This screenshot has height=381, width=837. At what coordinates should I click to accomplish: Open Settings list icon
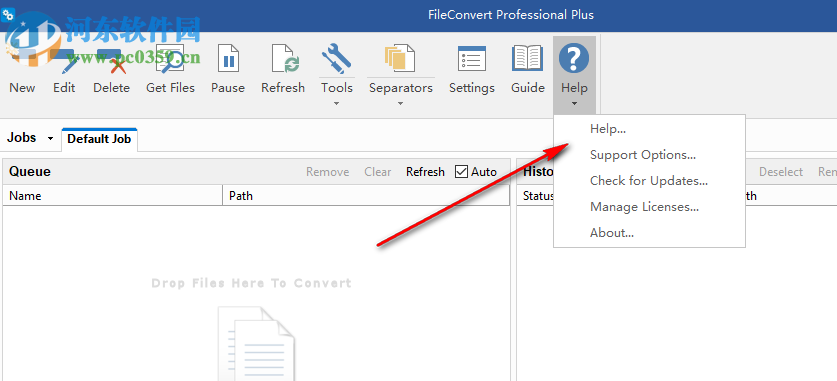(472, 59)
